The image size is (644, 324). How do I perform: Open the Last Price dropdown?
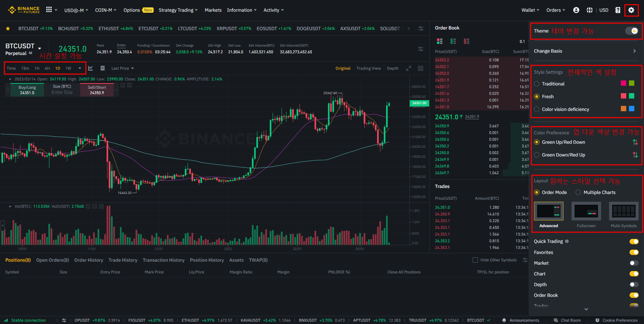[122, 68]
